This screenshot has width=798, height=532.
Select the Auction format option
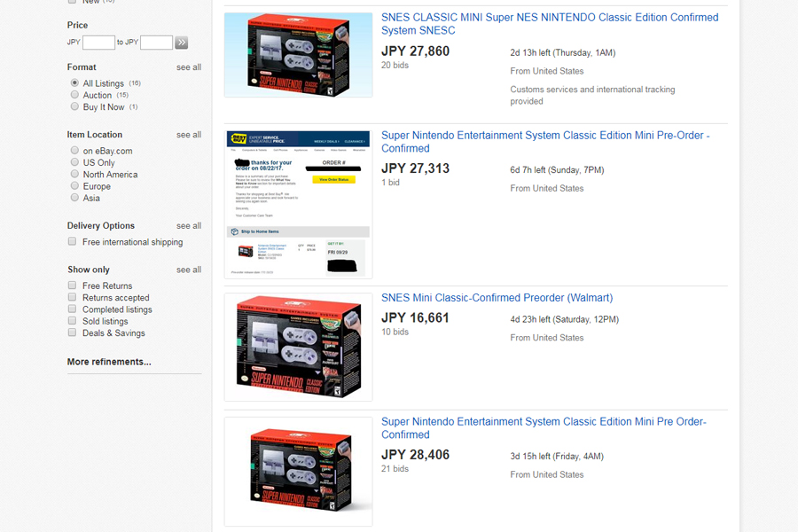(74, 95)
